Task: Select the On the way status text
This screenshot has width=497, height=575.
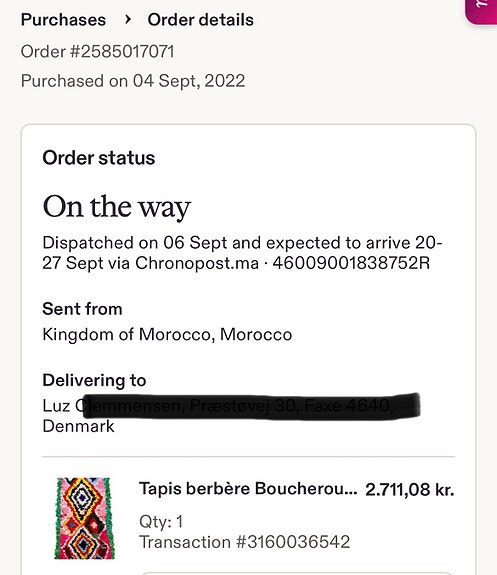Action: pyautogui.click(x=117, y=207)
